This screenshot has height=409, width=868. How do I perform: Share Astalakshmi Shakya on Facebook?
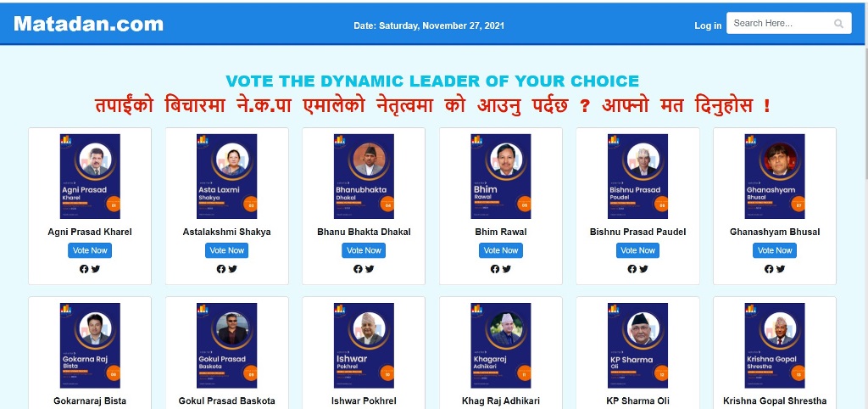[x=221, y=269]
